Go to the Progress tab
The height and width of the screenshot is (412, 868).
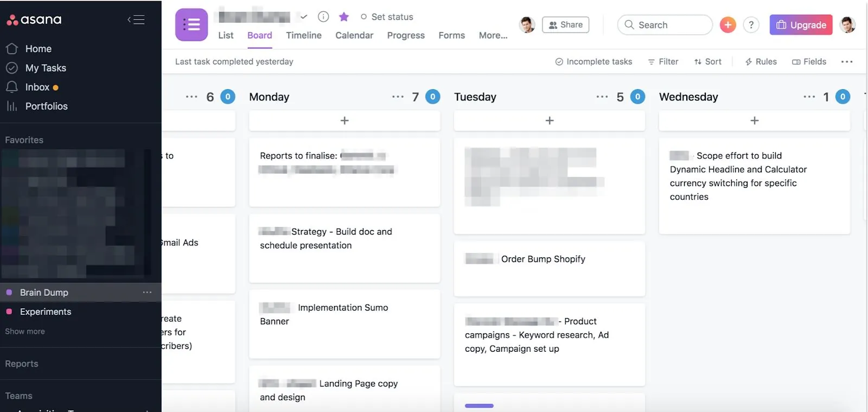click(x=406, y=35)
